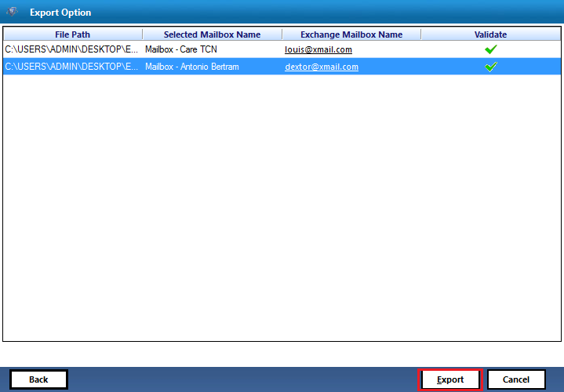Image resolution: width=564 pixels, height=392 pixels.
Task: Select file path in Care TCN row
Action: [x=71, y=49]
